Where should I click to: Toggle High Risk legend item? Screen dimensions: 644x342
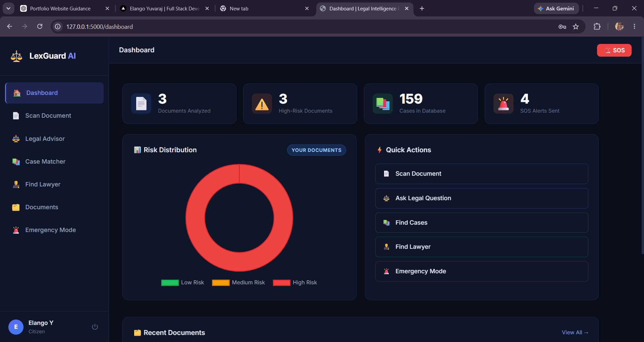[295, 283]
